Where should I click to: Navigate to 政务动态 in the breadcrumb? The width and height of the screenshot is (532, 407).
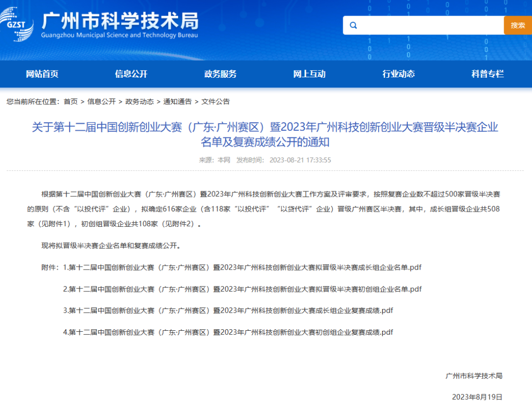139,101
